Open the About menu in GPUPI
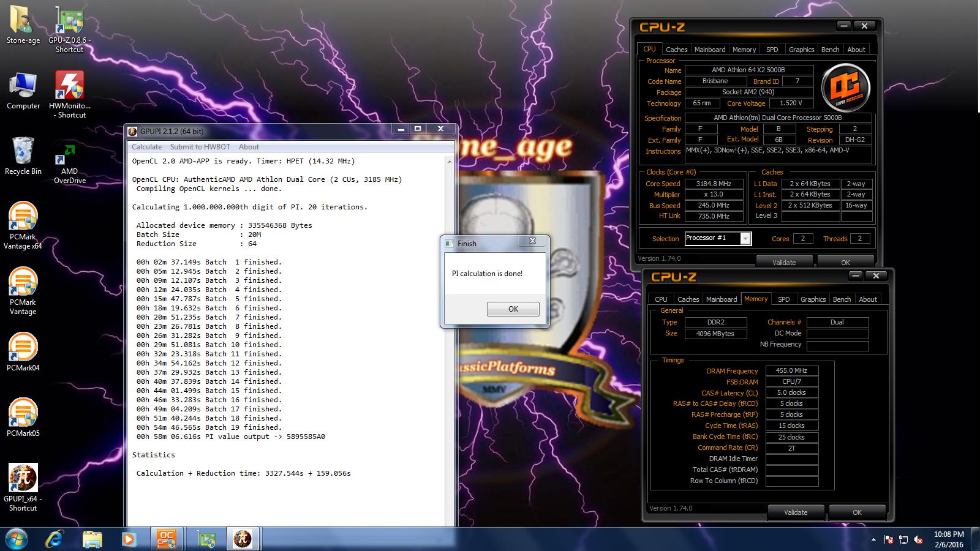This screenshot has height=551, width=980. [249, 147]
